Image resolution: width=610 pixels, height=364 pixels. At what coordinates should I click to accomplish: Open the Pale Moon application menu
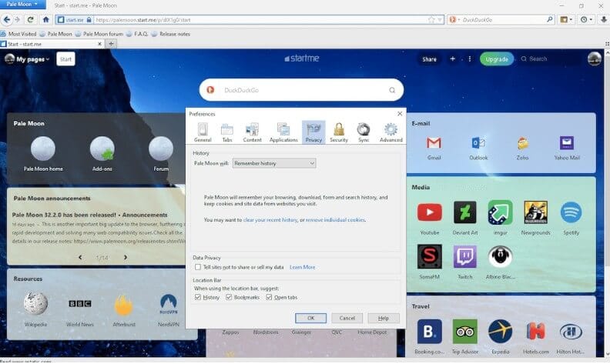(x=22, y=5)
